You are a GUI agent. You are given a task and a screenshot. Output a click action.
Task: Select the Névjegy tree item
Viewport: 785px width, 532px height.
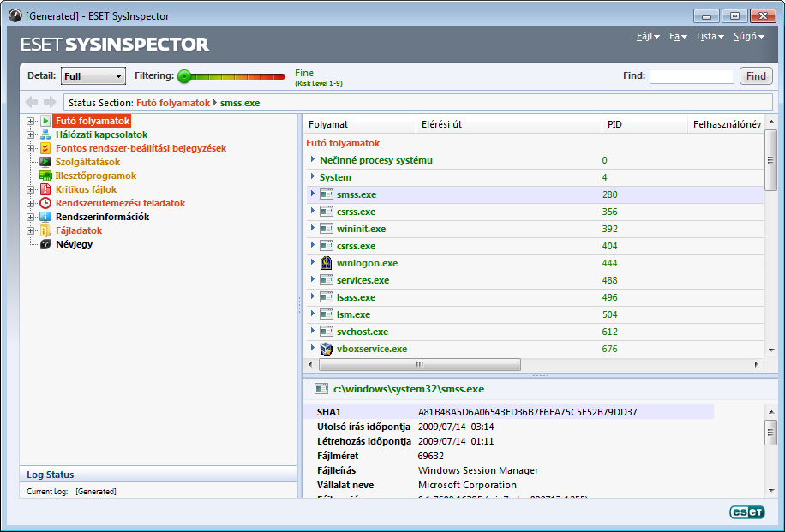(74, 244)
